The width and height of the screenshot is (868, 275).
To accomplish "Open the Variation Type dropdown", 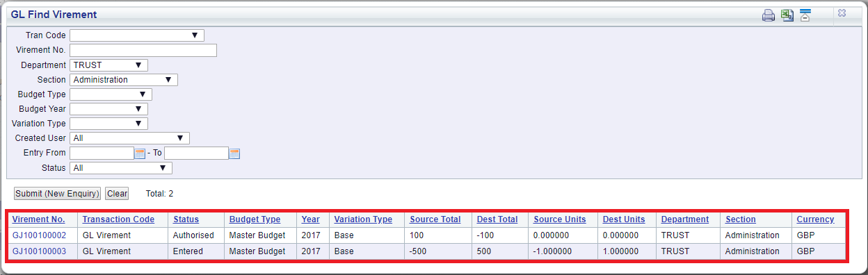I will 109,124.
